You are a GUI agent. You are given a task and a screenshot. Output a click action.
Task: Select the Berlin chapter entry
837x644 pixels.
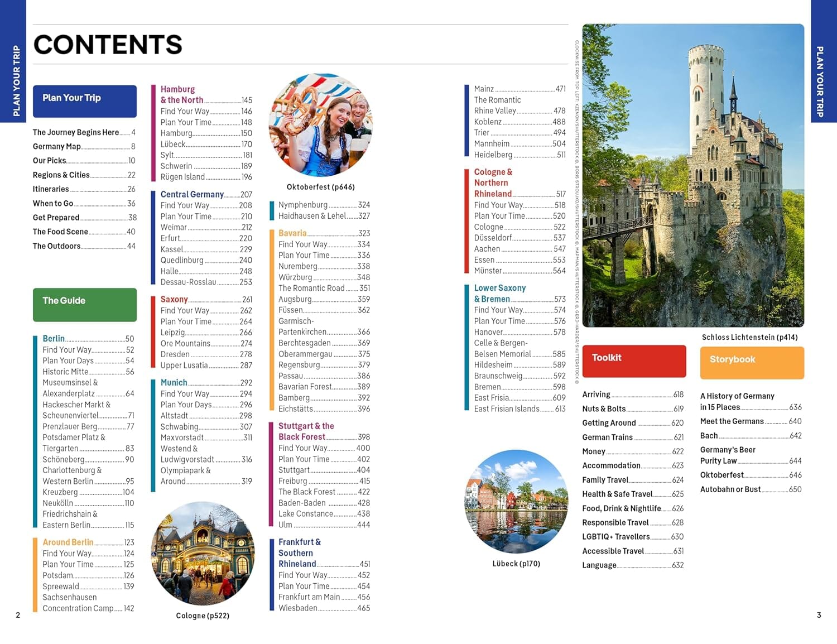pyautogui.click(x=54, y=338)
